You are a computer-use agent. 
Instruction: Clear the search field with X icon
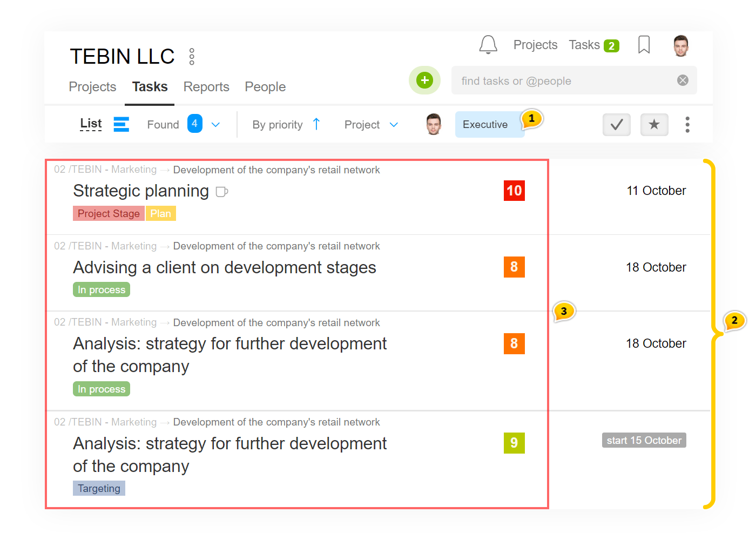tap(683, 80)
